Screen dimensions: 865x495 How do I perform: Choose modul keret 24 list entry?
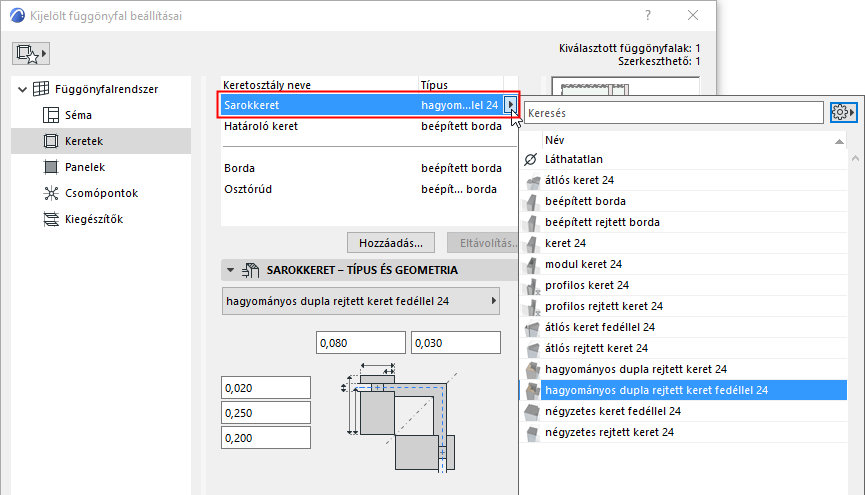[684, 264]
